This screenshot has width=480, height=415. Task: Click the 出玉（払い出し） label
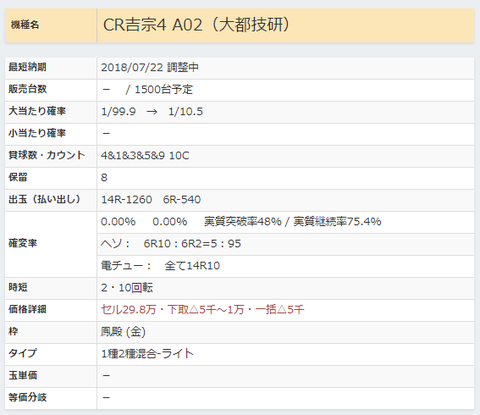45,199
